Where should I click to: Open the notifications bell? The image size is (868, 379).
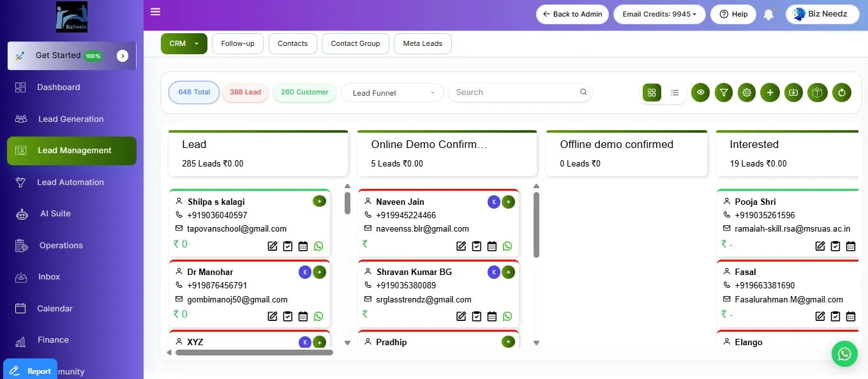(x=768, y=14)
